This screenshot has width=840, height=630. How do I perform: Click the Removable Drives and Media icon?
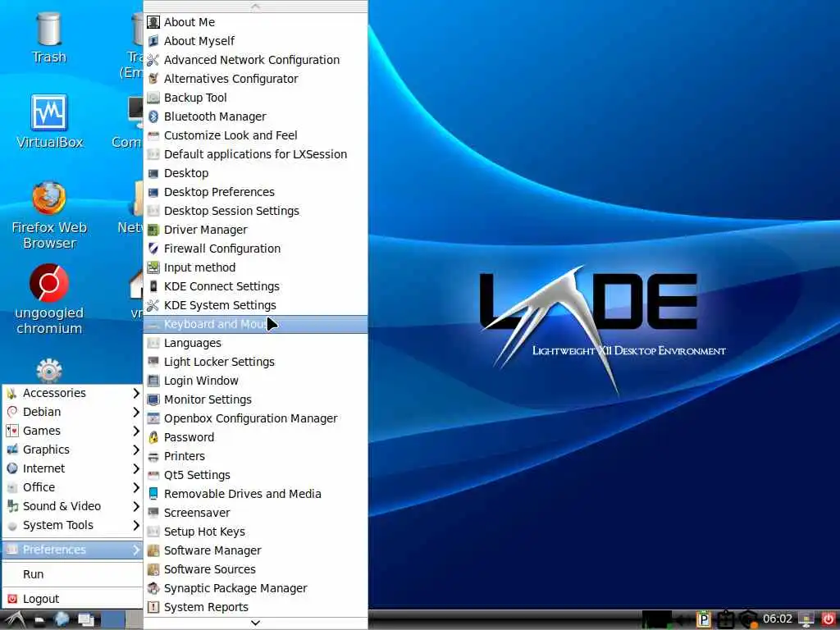click(x=153, y=494)
